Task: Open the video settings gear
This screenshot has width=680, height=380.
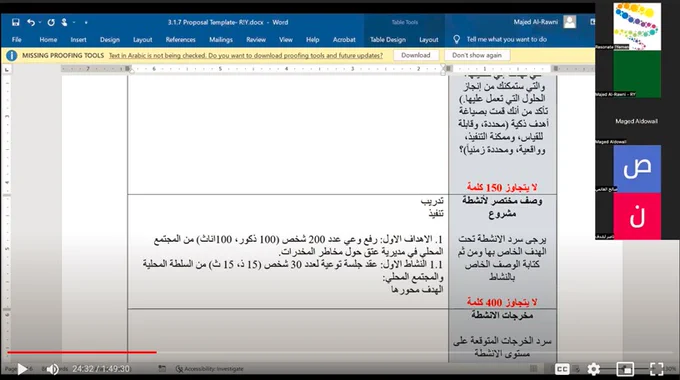Action: pos(593,369)
